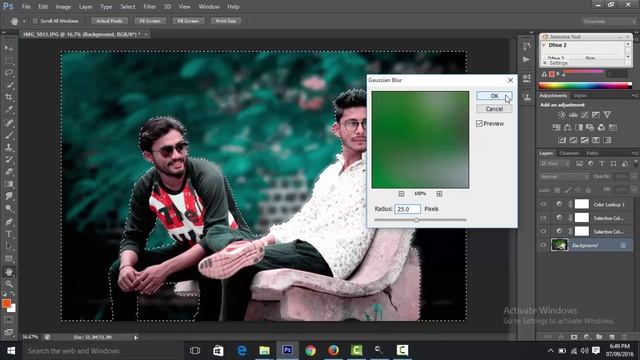Open the Select menu
The width and height of the screenshot is (640, 360).
[x=127, y=7]
